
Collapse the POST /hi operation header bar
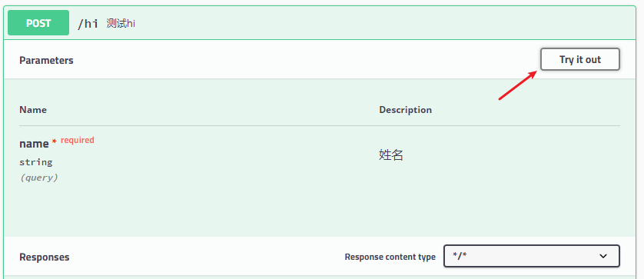point(321,23)
